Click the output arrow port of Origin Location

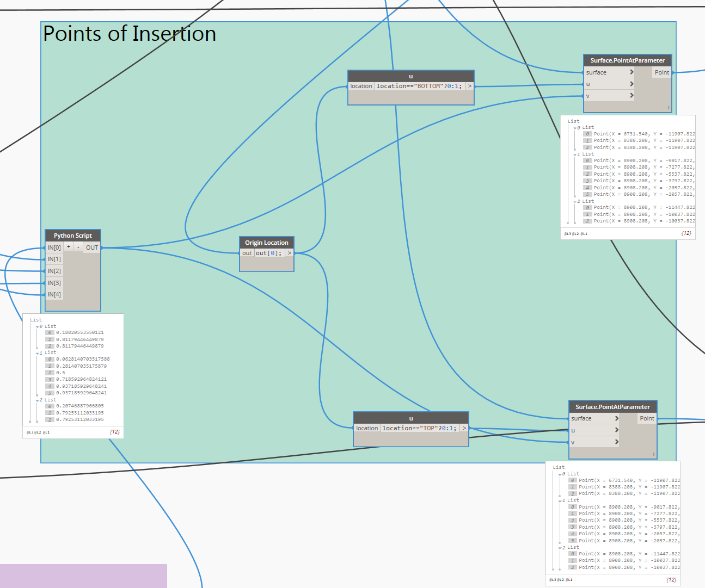(290, 253)
